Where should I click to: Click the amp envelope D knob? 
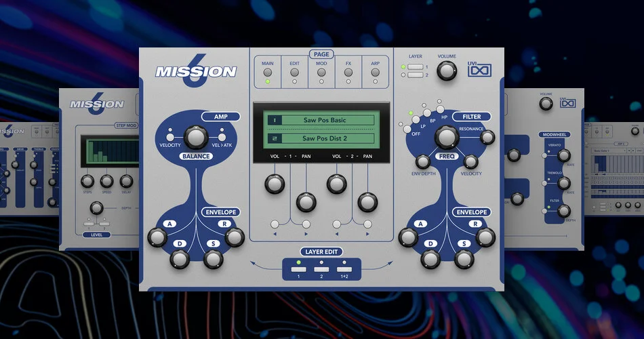(180, 259)
